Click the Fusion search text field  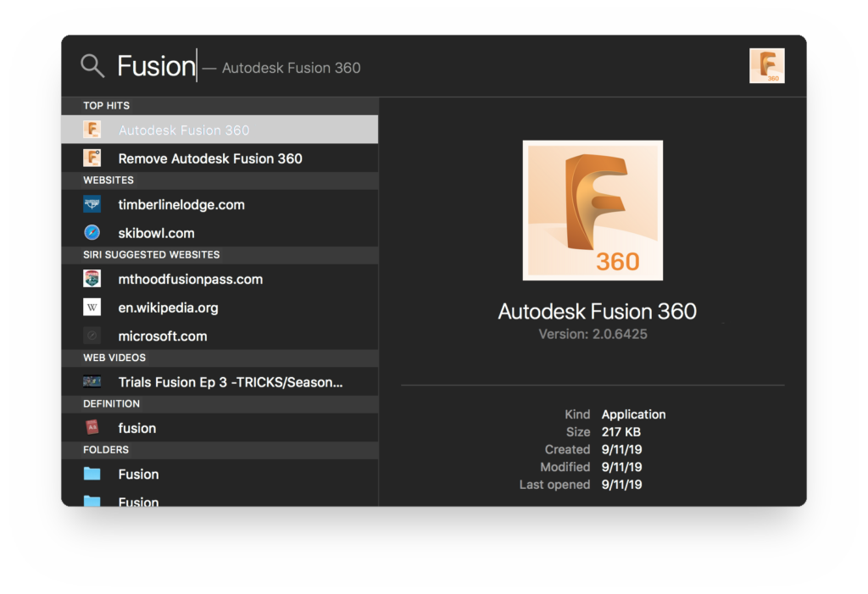tap(157, 66)
